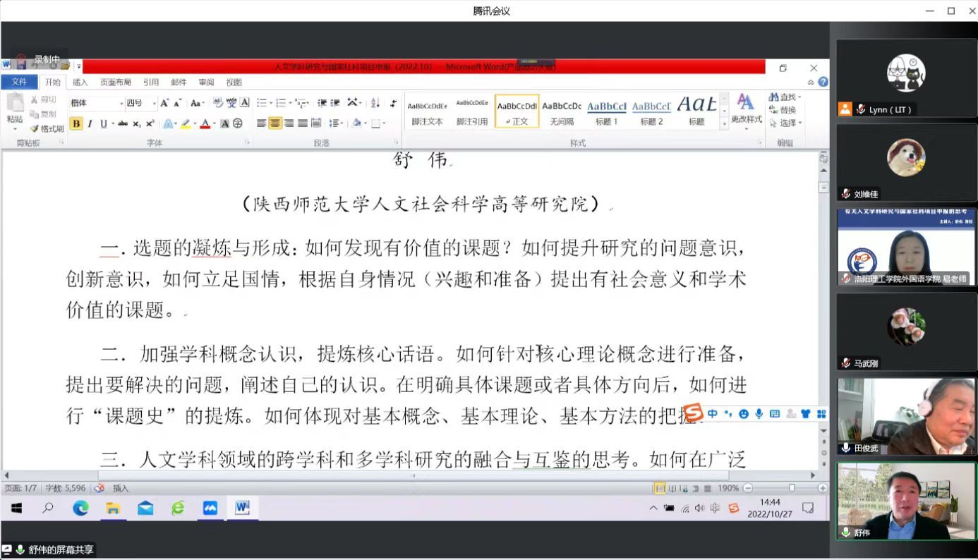Image resolution: width=978 pixels, height=560 pixels.
Task: Open Microsoft Edge from the taskbar
Action: click(80, 508)
